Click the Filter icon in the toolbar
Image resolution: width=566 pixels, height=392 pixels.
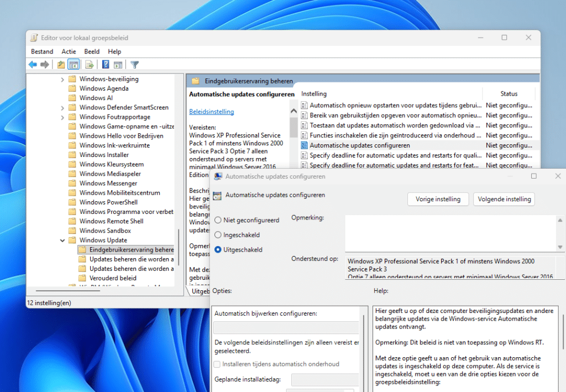point(134,64)
